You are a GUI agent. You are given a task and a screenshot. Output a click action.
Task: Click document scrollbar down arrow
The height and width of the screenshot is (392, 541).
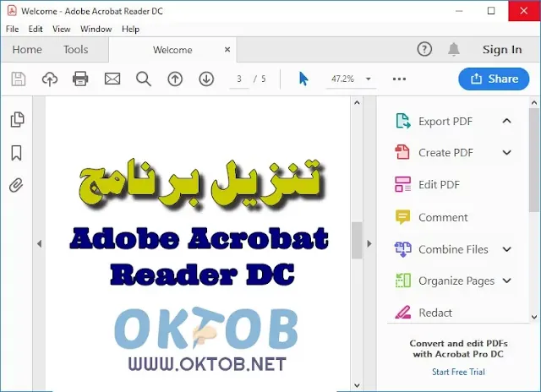[x=357, y=385]
